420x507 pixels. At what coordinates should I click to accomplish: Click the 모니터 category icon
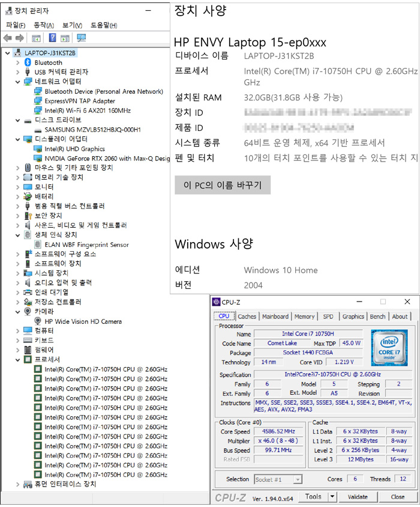pos(28,187)
